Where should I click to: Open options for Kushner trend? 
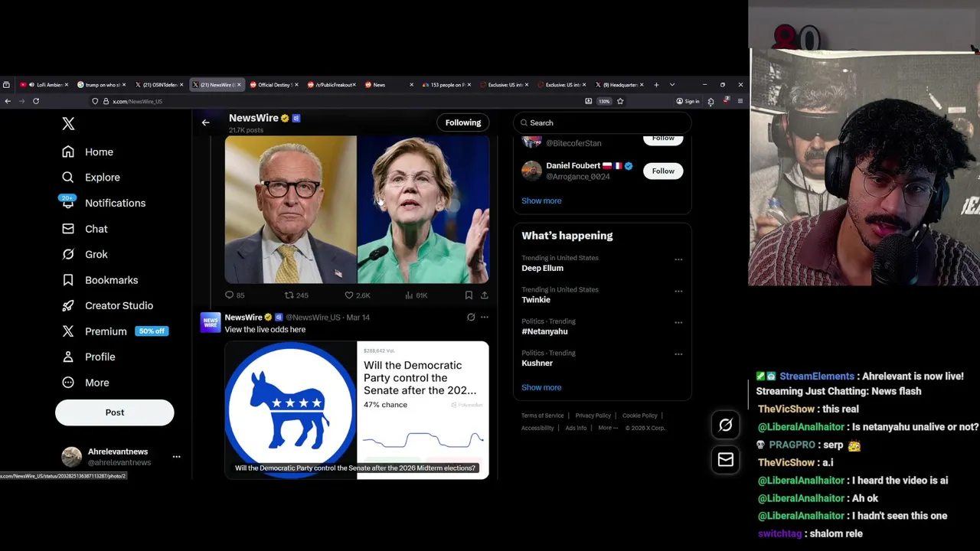678,354
